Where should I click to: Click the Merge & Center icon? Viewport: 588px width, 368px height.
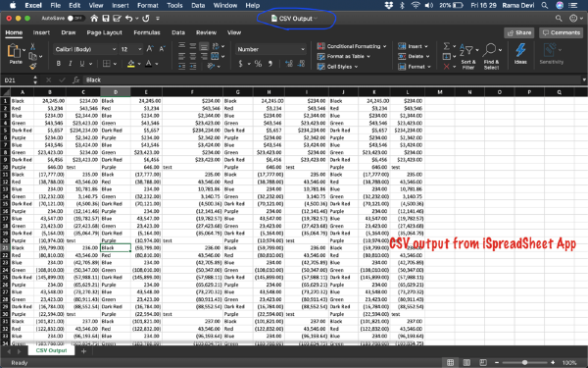coord(215,56)
